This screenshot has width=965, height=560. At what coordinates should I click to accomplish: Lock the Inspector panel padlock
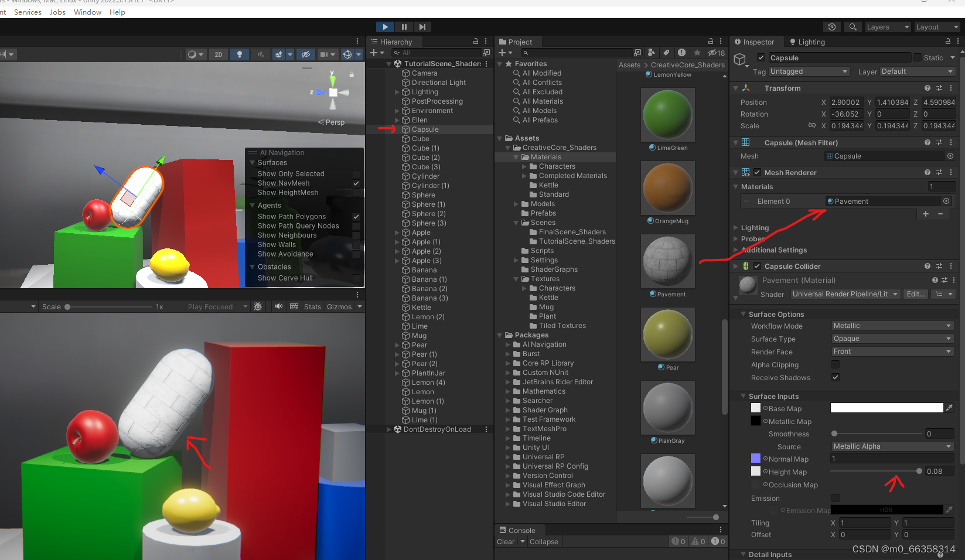(947, 42)
